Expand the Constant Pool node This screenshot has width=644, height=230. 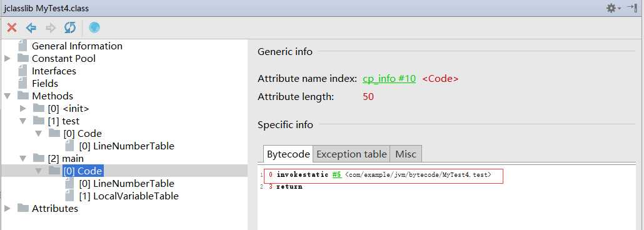7,59
